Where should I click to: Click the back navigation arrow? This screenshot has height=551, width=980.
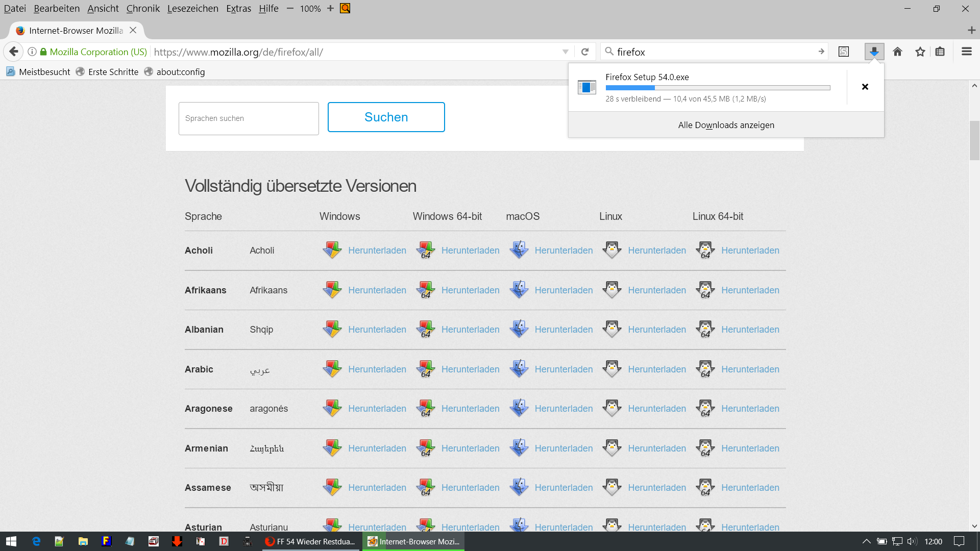tap(14, 52)
